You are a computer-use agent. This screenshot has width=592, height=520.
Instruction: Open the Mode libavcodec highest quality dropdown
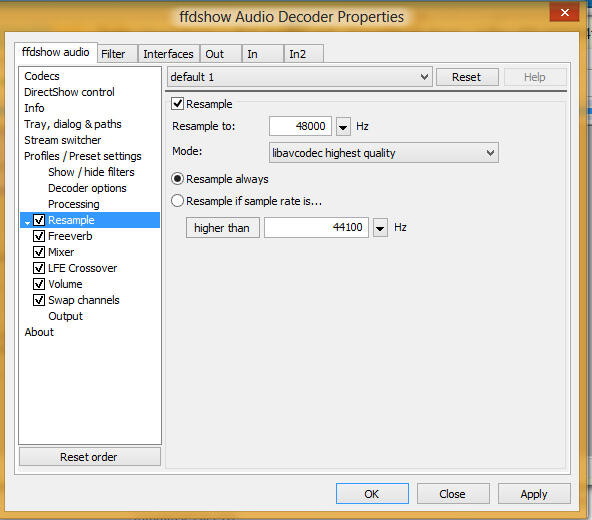click(384, 153)
